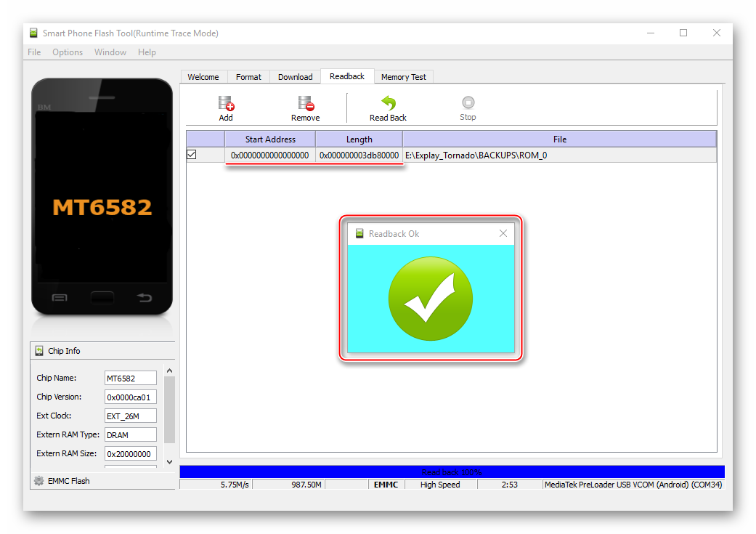
Task: Click the Length column header
Action: (x=359, y=139)
